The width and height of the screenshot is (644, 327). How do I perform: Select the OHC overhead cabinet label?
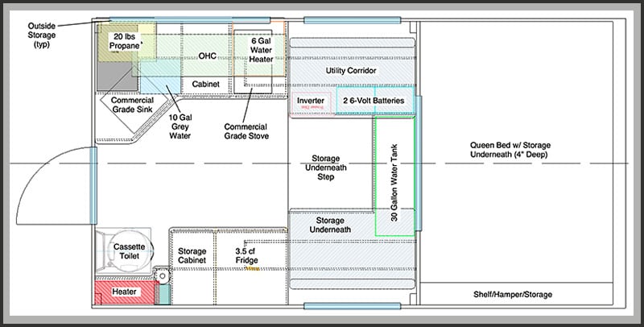tap(207, 56)
